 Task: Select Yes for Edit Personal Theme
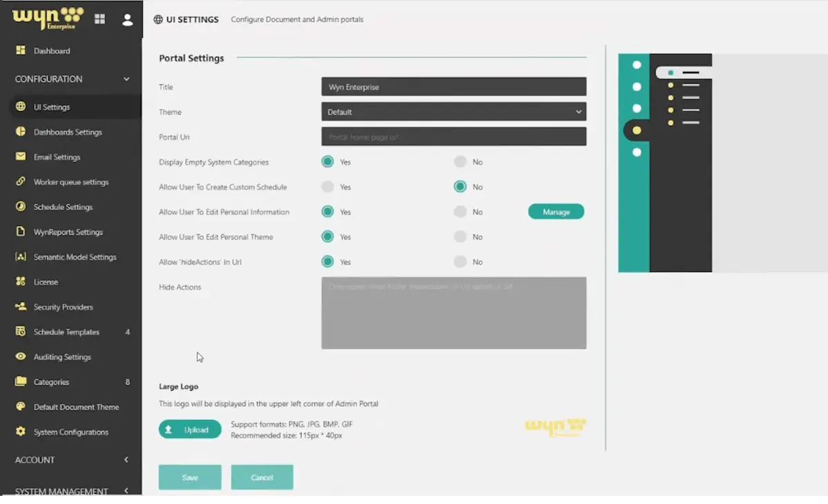[x=328, y=236]
